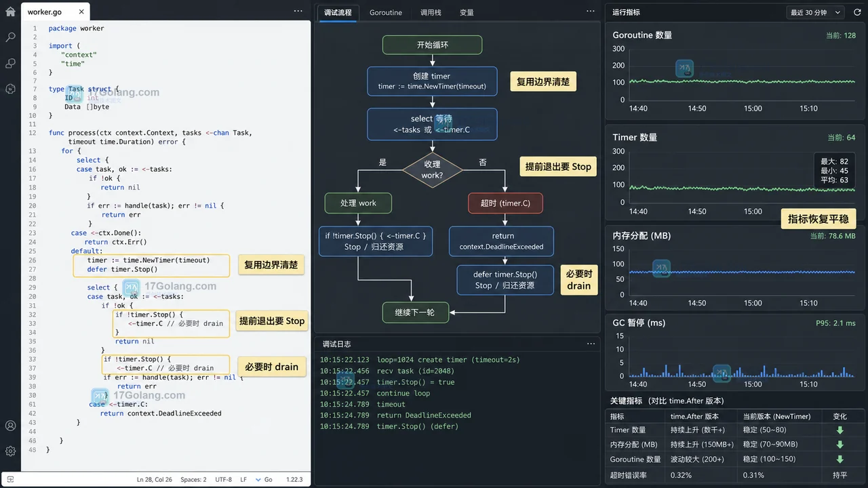
Task: Click the green down arrow in Goroutine 数量 row
Action: tap(840, 460)
